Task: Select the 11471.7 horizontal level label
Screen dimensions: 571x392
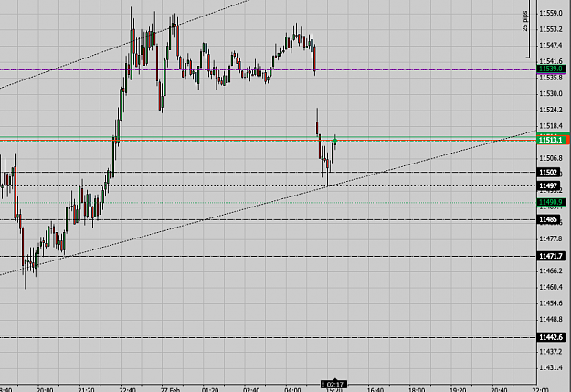Action: (x=551, y=256)
